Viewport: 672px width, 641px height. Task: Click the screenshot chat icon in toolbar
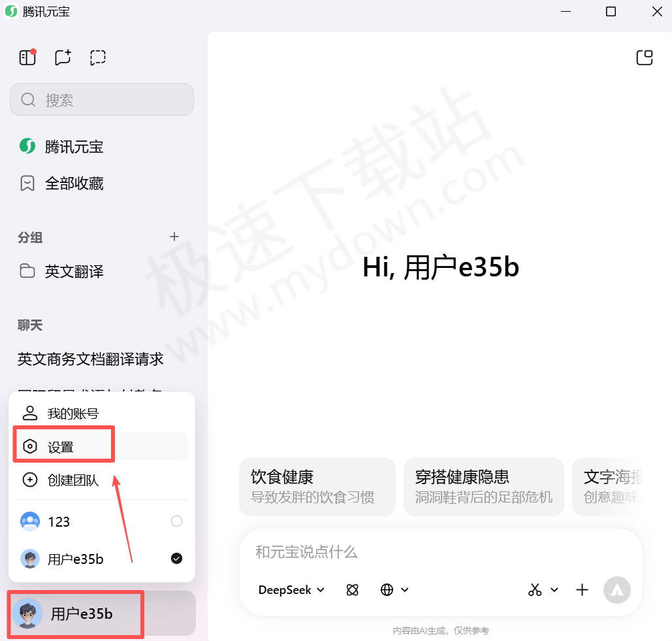pos(97,58)
